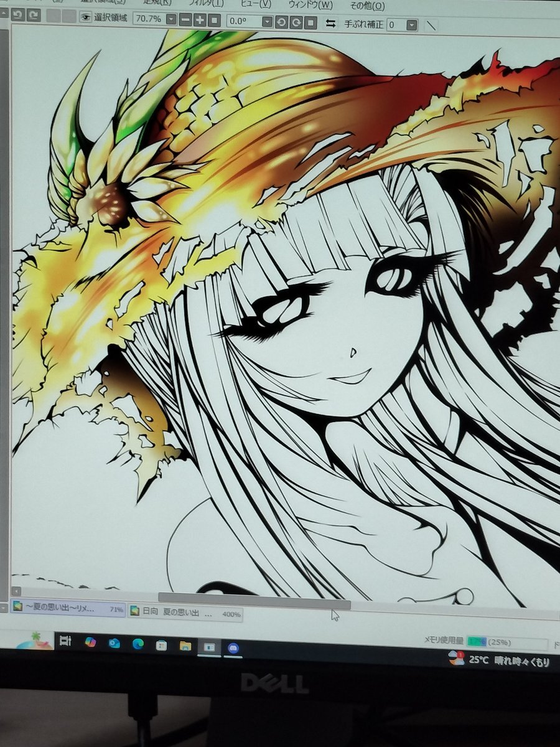Viewport: 560px width, 747px height.
Task: Open Microsoft Edge from the taskbar
Action: (138, 644)
